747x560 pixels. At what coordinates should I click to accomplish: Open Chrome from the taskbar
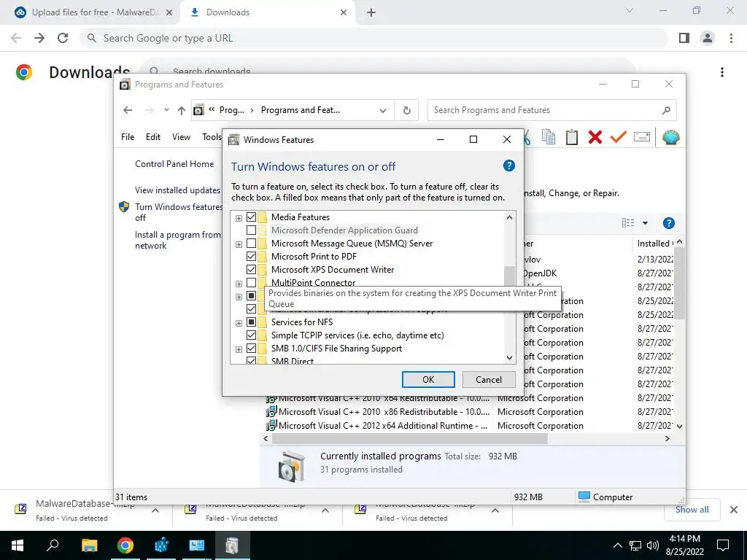pyautogui.click(x=125, y=545)
